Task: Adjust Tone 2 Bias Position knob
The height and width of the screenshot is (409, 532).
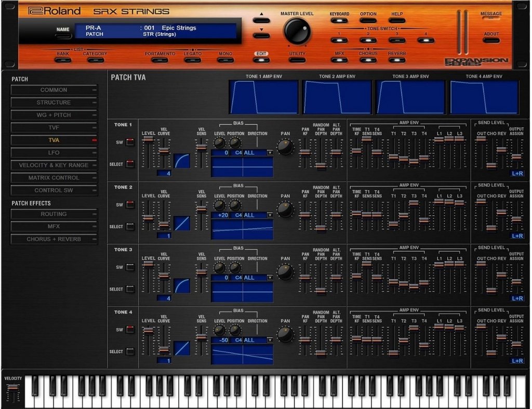Action: click(235, 205)
